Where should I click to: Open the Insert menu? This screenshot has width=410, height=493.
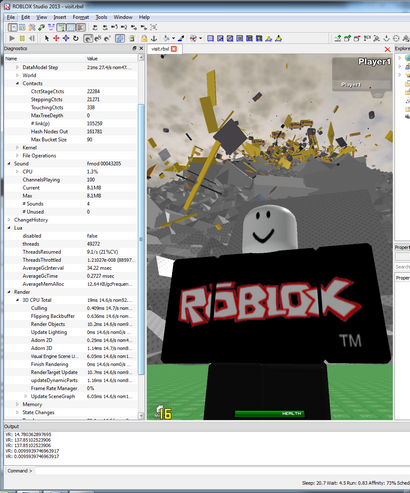coord(60,17)
